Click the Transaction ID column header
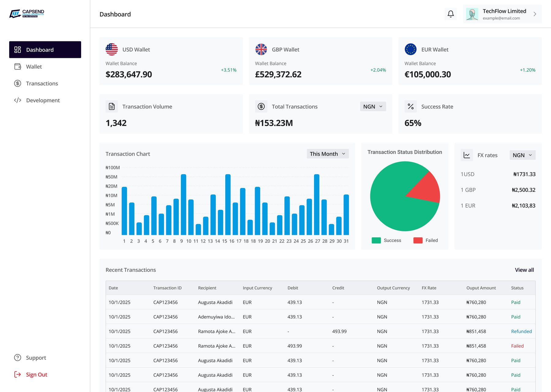Image resolution: width=551 pixels, height=392 pixels. point(167,288)
